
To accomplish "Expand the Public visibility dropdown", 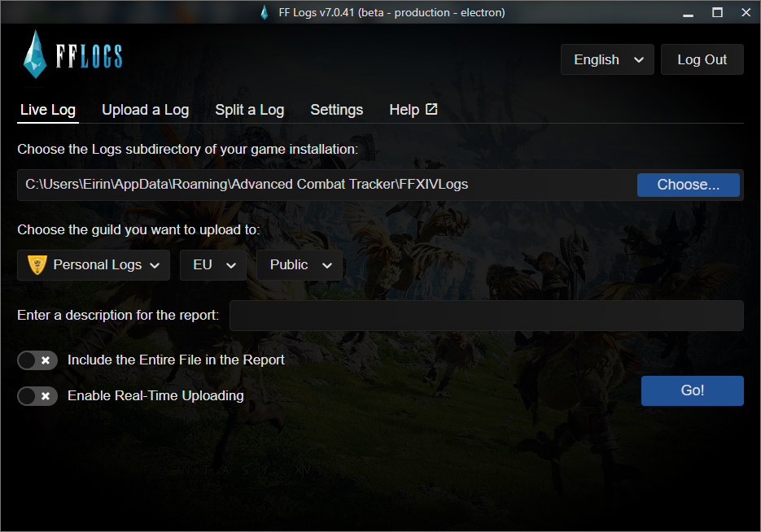I will click(300, 265).
